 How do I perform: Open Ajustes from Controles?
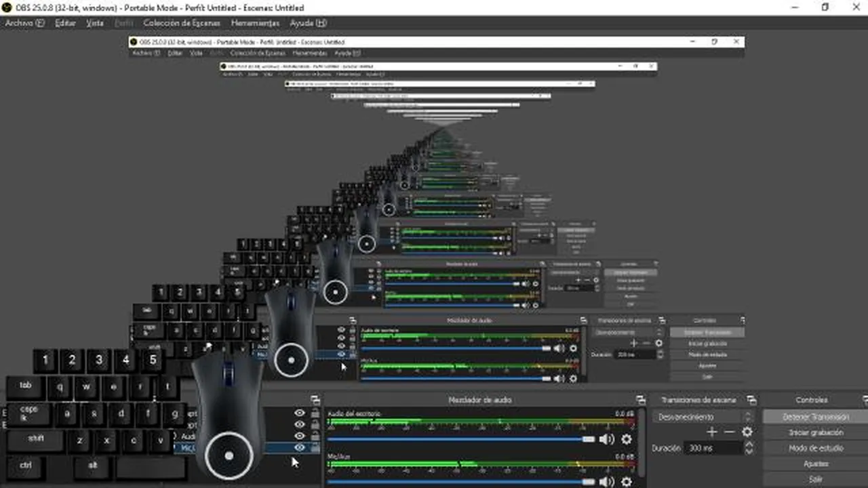816,464
